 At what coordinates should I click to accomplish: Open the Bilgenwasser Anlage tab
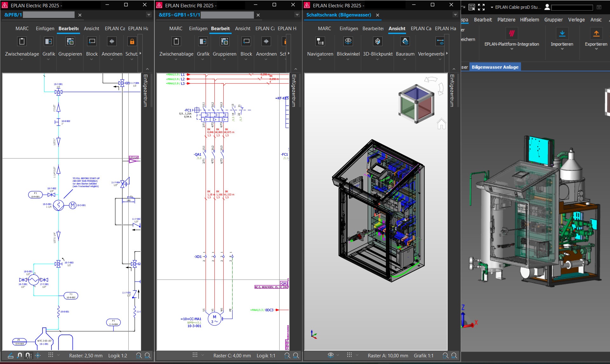(x=495, y=67)
